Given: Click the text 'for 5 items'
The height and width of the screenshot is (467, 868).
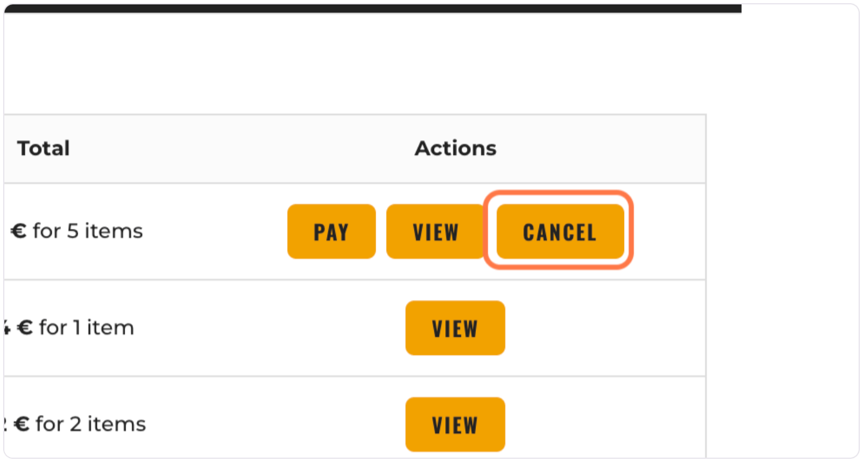Looking at the screenshot, I should (x=89, y=231).
